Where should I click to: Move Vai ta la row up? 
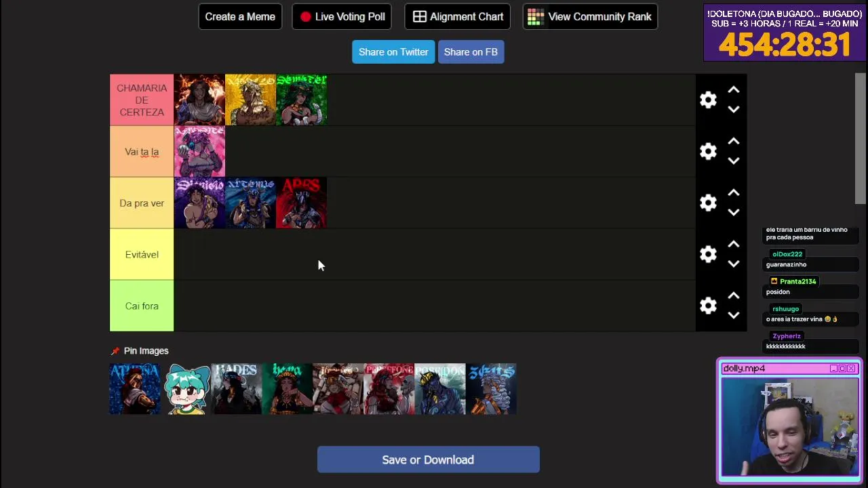coord(733,142)
